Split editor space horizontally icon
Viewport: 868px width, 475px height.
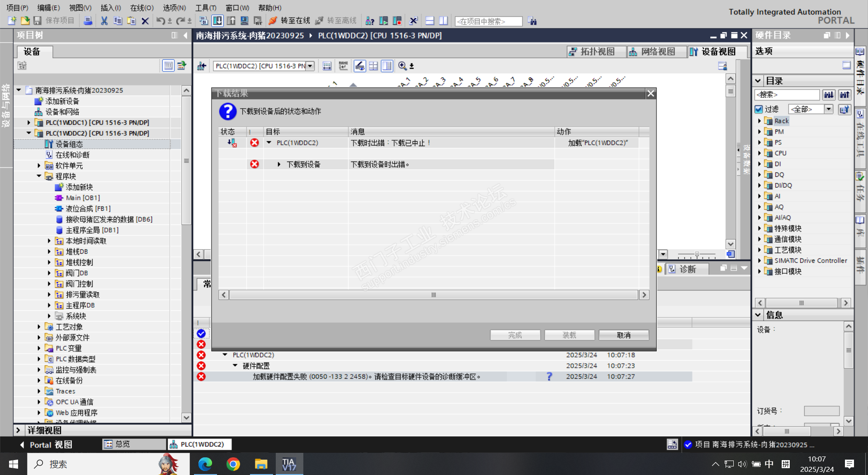click(x=430, y=21)
